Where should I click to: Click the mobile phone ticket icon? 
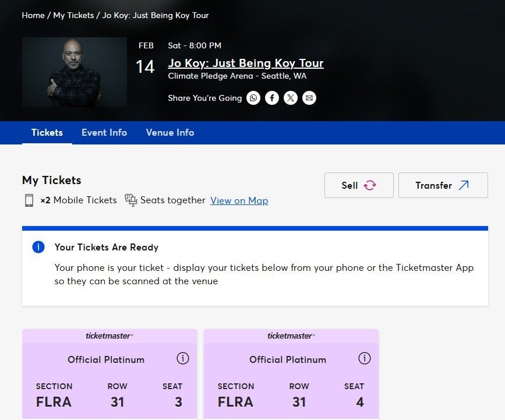[x=29, y=200]
